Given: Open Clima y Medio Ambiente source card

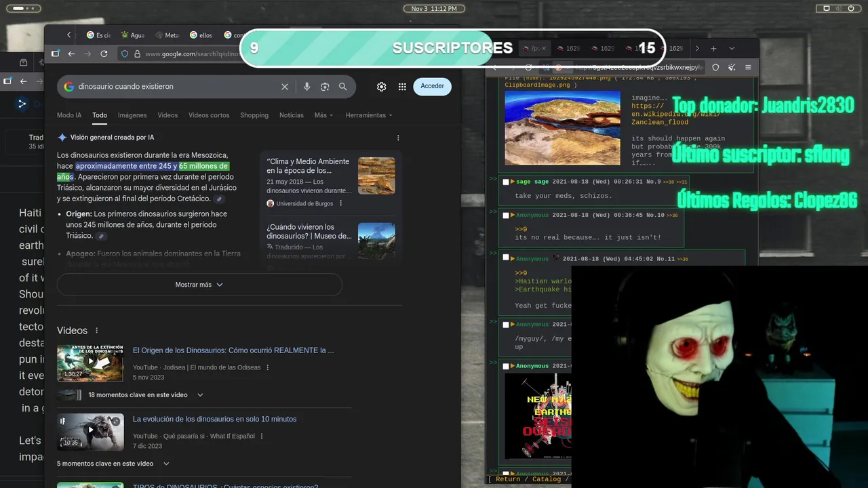Looking at the screenshot, I should coord(331,182).
